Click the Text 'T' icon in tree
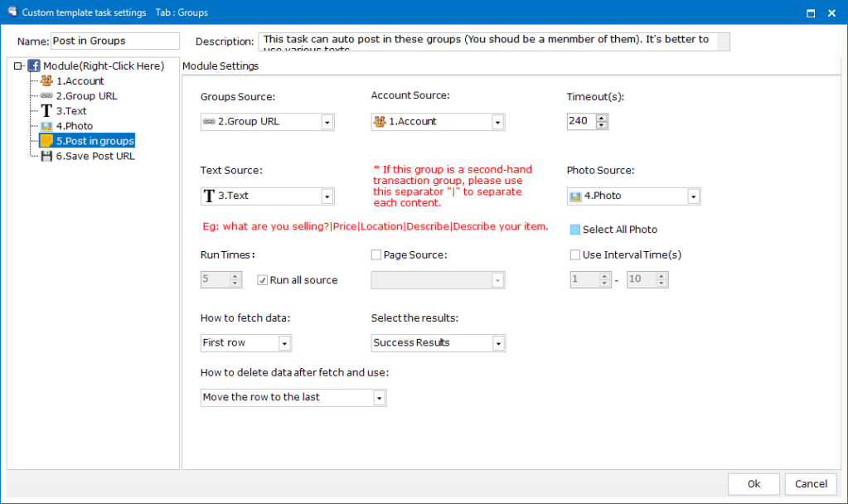848x504 pixels. pyautogui.click(x=46, y=111)
